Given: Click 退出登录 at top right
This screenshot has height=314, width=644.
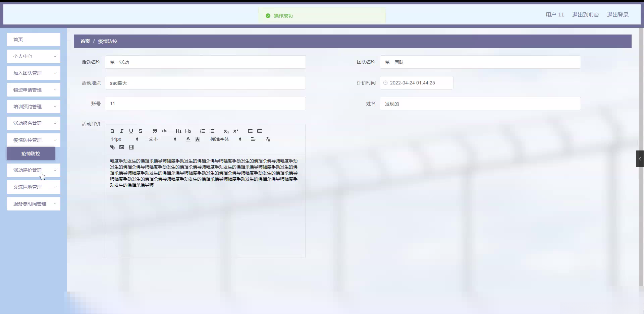Looking at the screenshot, I should point(618,14).
